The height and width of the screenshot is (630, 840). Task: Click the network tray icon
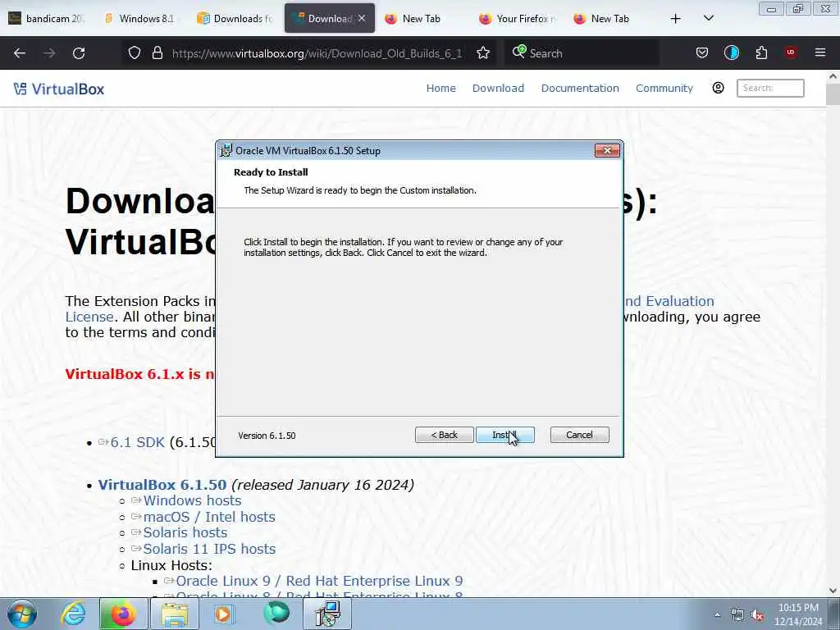coord(737,615)
